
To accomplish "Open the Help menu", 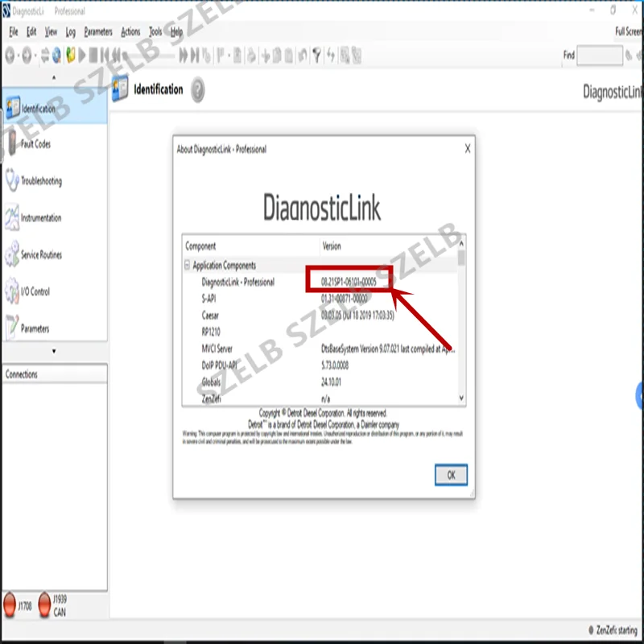I will pyautogui.click(x=176, y=31).
